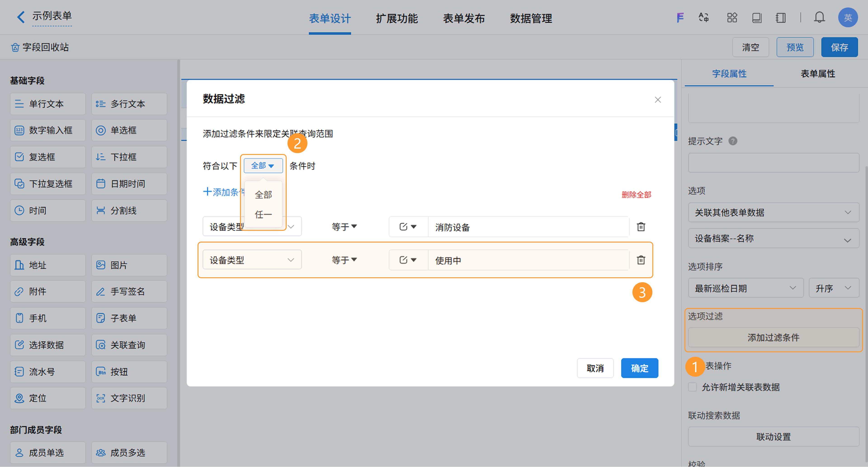Click the apps grid icon in header
868x467 pixels.
732,18
